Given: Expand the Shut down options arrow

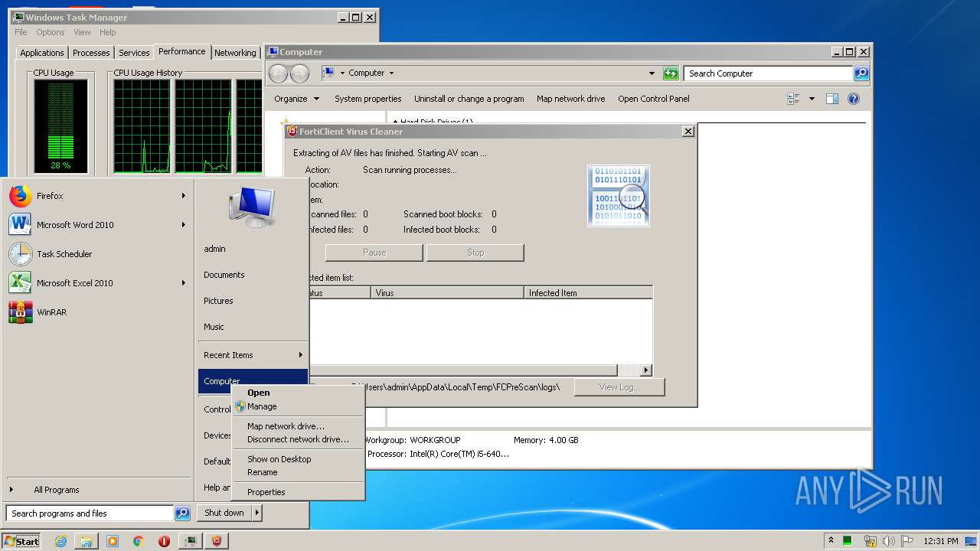Looking at the screenshot, I should pos(257,513).
